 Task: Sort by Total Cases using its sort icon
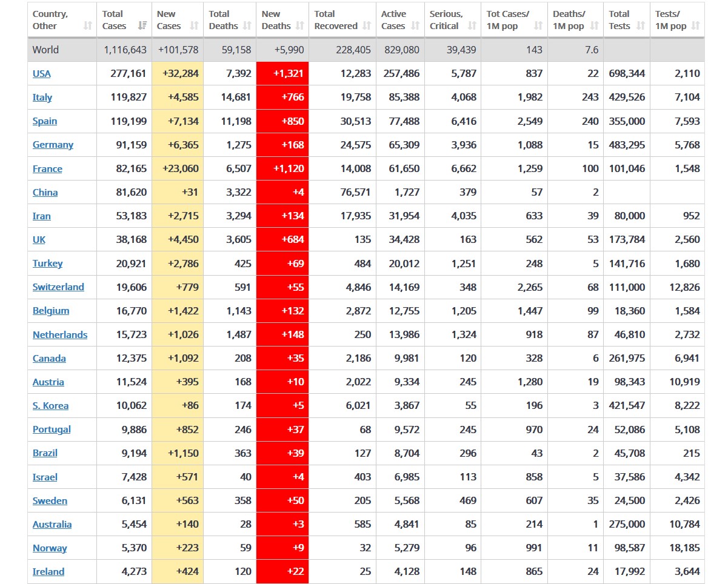[142, 26]
